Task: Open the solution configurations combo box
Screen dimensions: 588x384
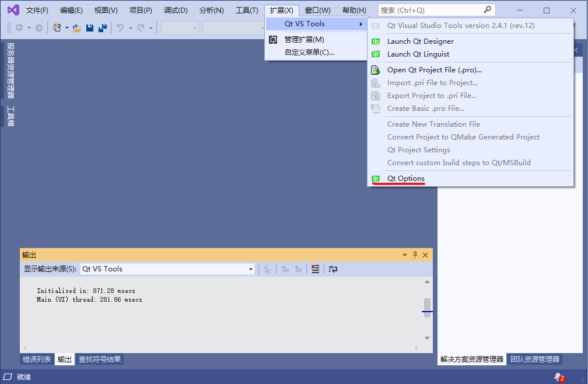Action: point(180,28)
